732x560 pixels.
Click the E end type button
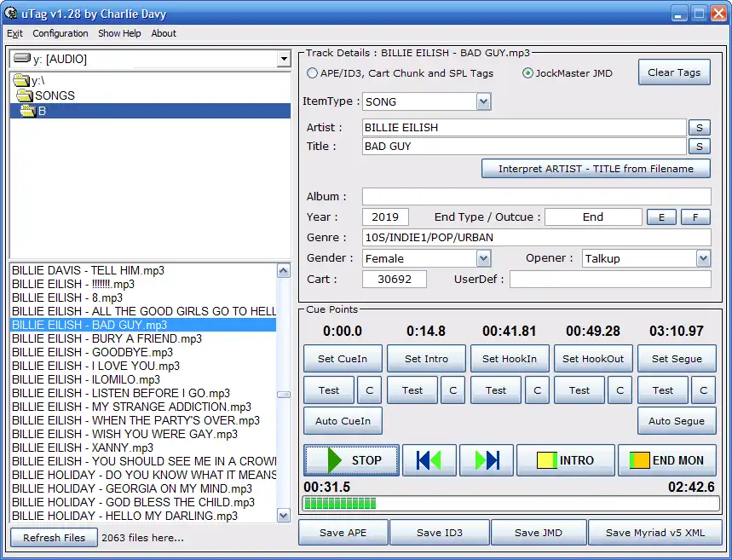[661, 217]
